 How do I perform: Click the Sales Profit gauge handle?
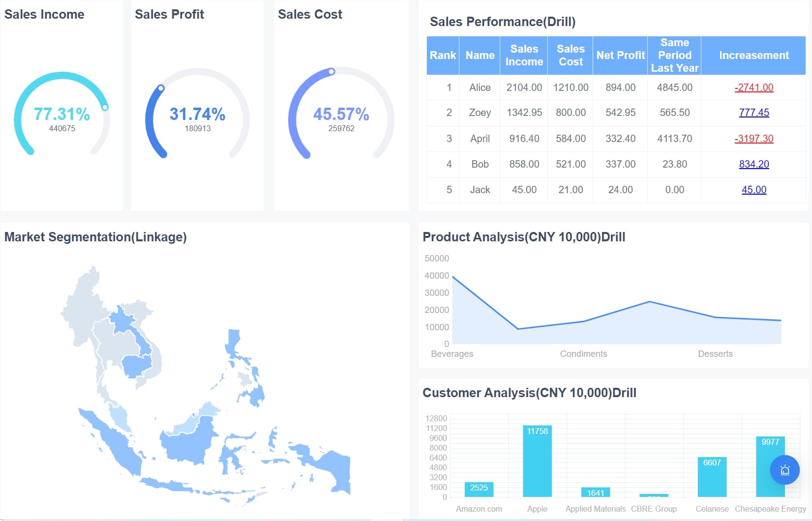click(160, 88)
